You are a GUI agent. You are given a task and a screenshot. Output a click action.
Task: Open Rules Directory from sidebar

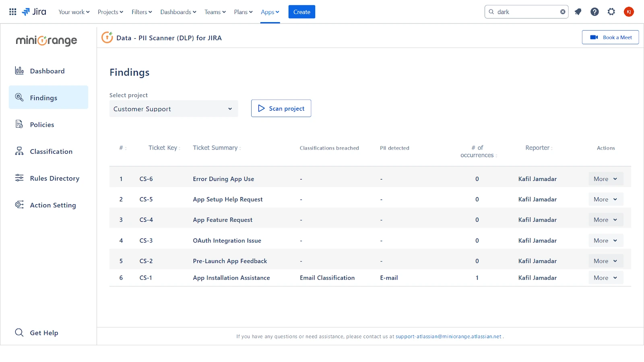click(x=54, y=179)
